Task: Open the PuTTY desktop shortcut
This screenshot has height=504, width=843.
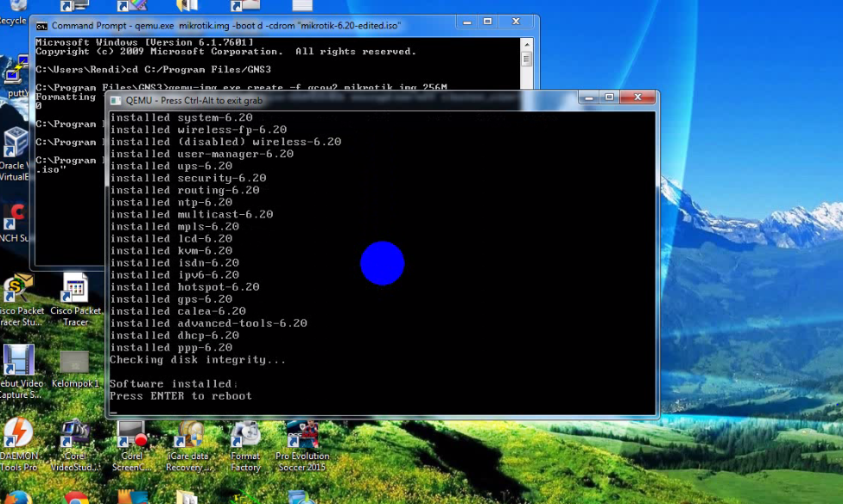Action: pyautogui.click(x=16, y=76)
